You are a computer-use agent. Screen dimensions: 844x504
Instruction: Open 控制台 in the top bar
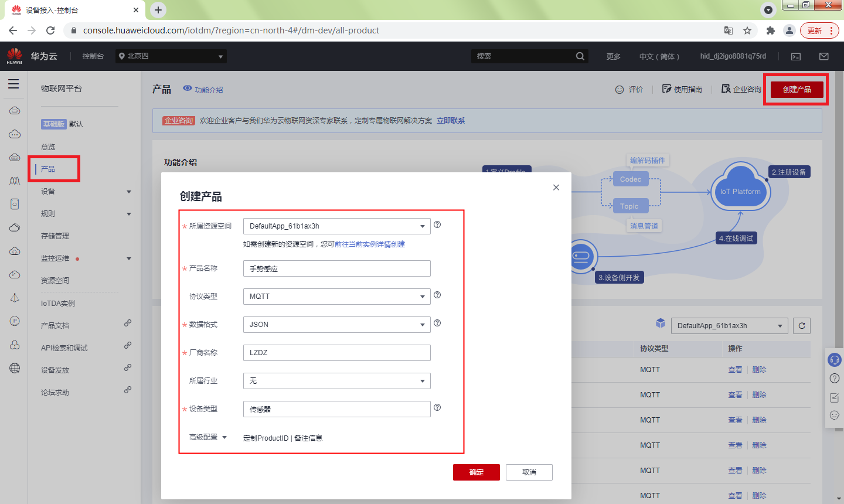pyautogui.click(x=93, y=56)
